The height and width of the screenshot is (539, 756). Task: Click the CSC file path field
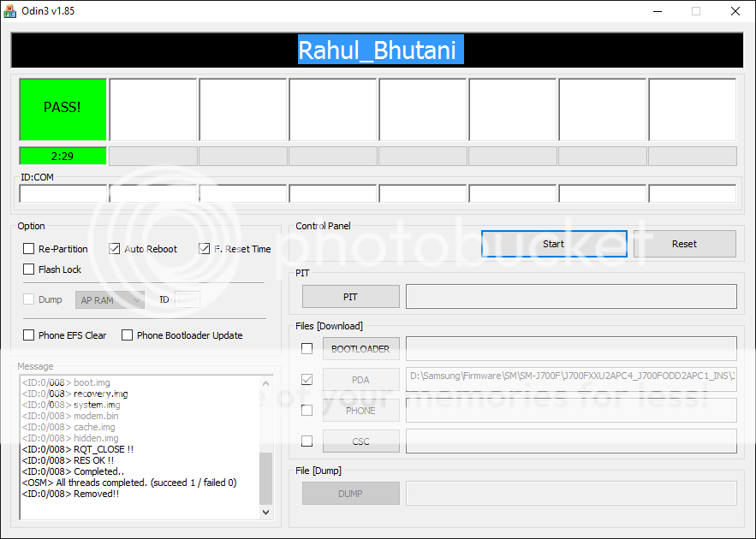click(571, 441)
